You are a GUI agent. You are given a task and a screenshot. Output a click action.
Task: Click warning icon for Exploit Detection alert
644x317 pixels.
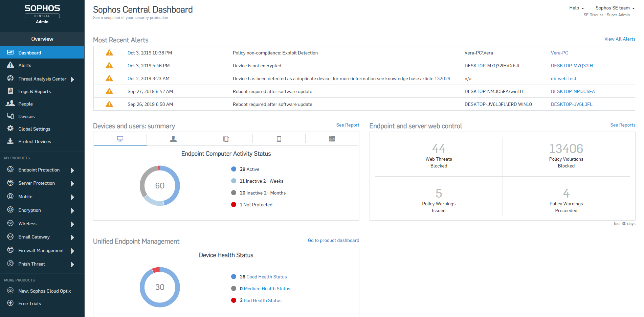(109, 53)
